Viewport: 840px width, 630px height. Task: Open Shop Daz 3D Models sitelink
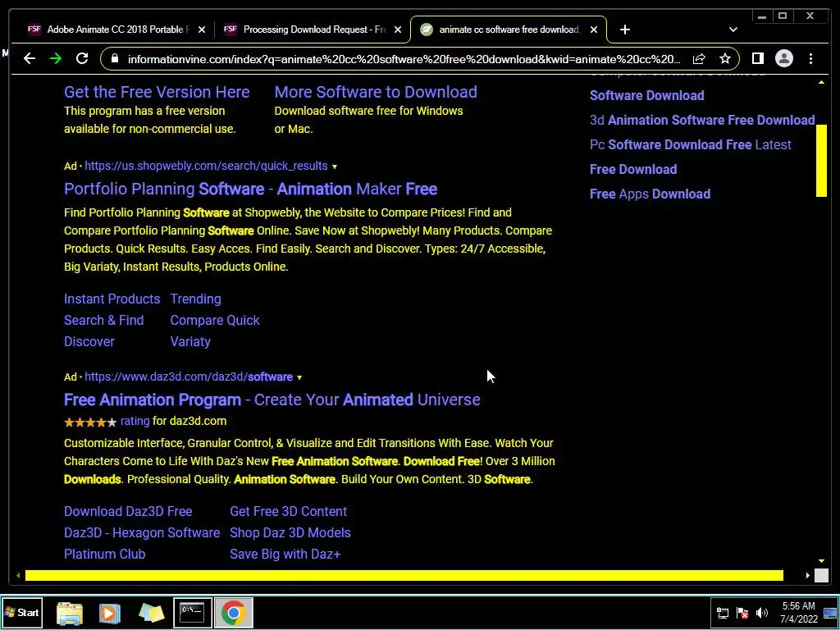point(290,533)
